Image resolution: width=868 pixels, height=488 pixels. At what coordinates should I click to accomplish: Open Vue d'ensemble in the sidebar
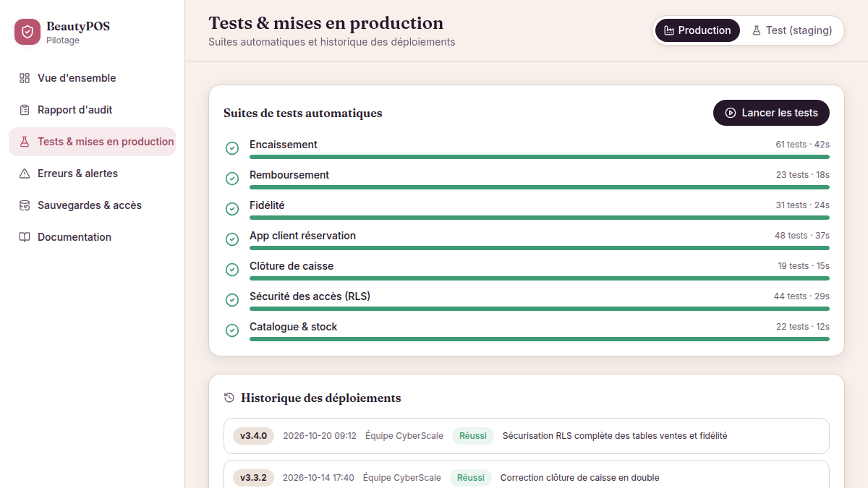point(92,78)
